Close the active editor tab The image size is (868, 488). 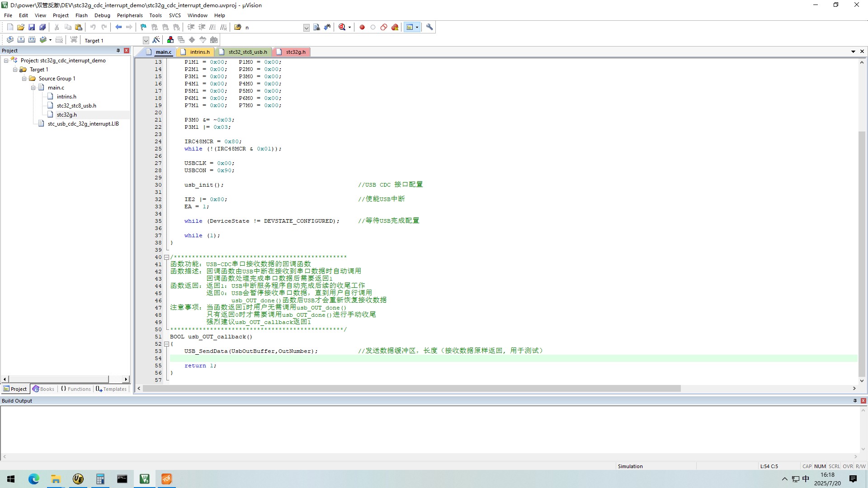862,52
